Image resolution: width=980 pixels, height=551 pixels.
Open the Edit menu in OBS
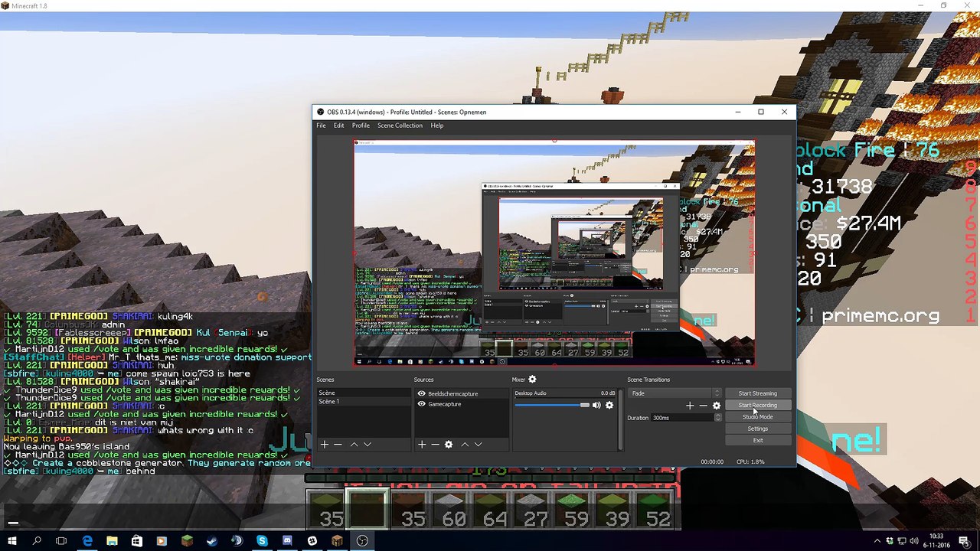(338, 126)
